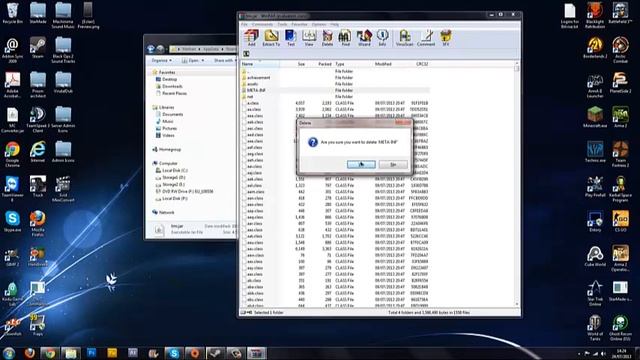Open the Help menu in WinRAR
Screen dimensions: 640x360
click(334, 24)
